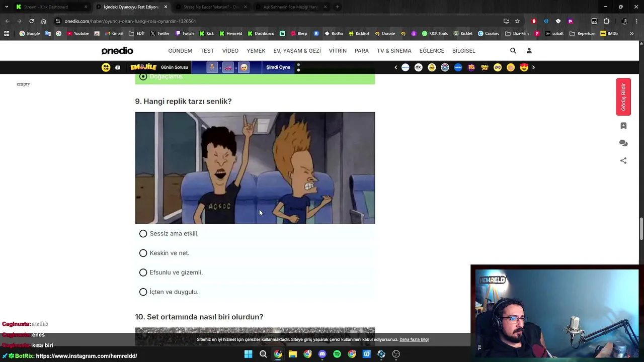Click the dk brand icon in carousel
The height and width of the screenshot is (362, 644).
point(419,67)
